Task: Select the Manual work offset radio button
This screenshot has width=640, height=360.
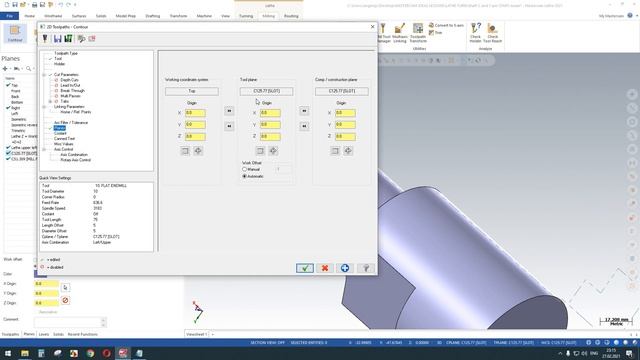Action: (244, 169)
